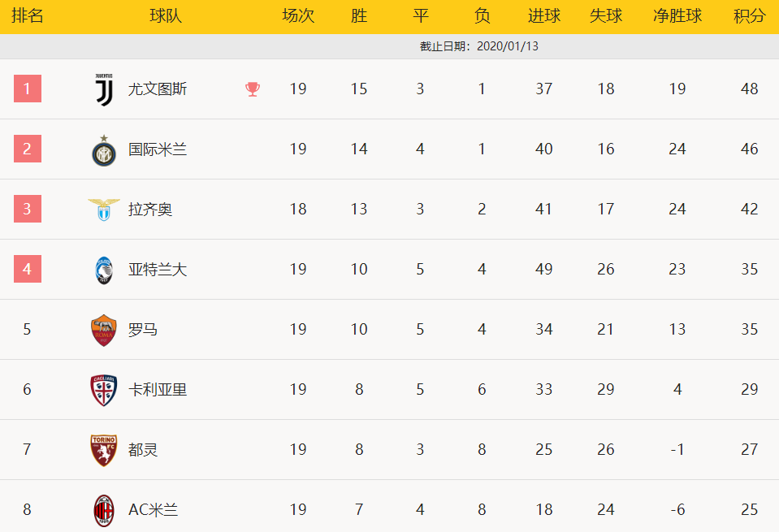Click the red rank 4 badge
The height and width of the screenshot is (532, 779).
tap(28, 269)
